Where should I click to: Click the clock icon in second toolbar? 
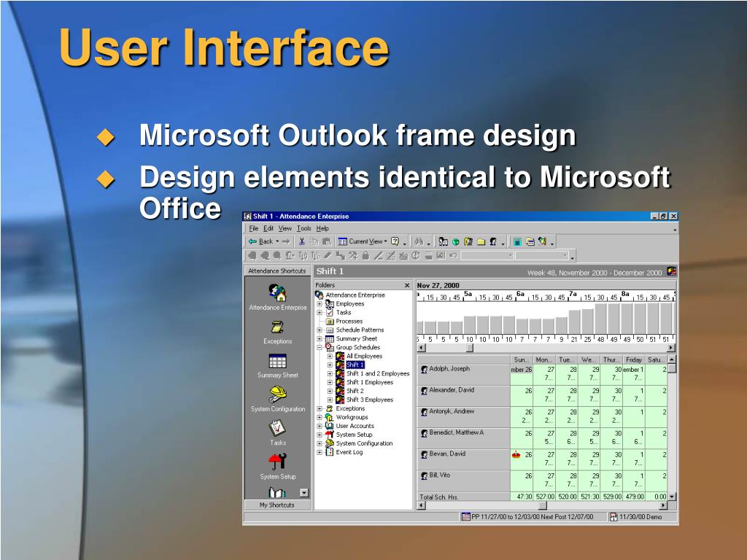point(415,256)
